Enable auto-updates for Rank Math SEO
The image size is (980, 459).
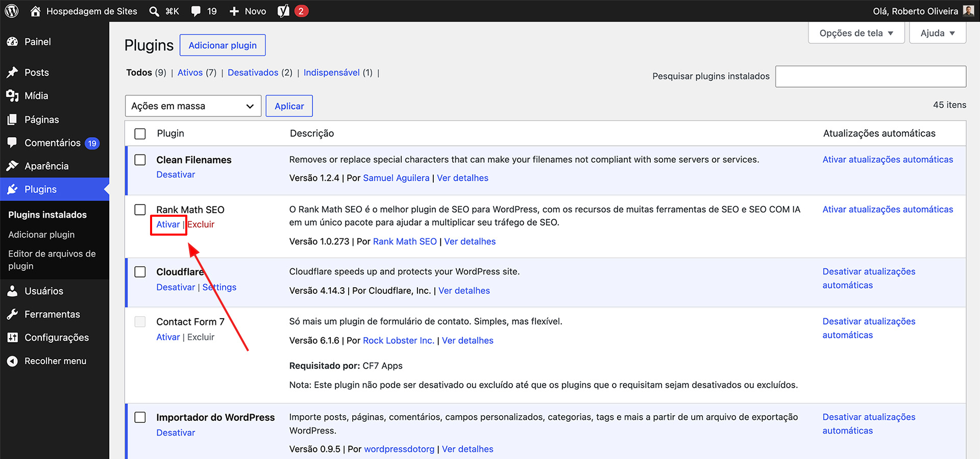[888, 210]
